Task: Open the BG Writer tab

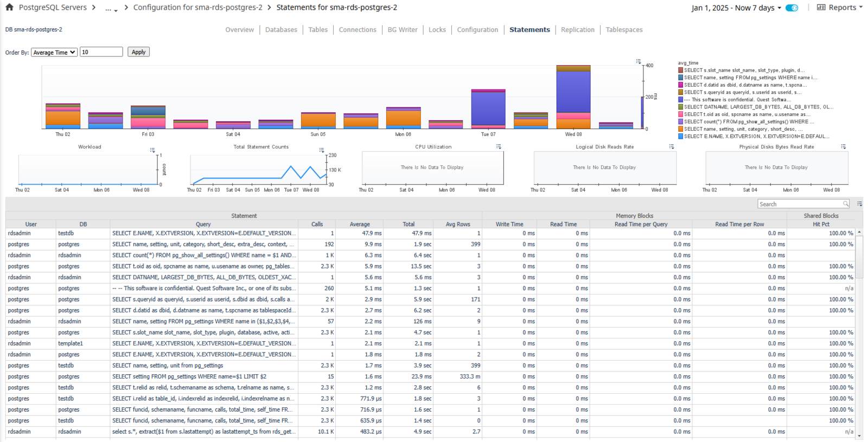Action: [x=403, y=30]
